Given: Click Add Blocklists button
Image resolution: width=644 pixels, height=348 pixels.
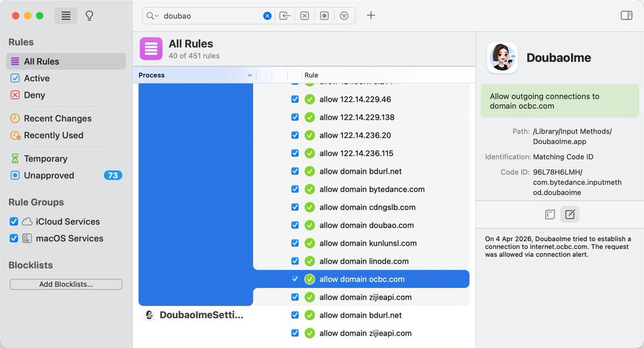Looking at the screenshot, I should coord(66,284).
